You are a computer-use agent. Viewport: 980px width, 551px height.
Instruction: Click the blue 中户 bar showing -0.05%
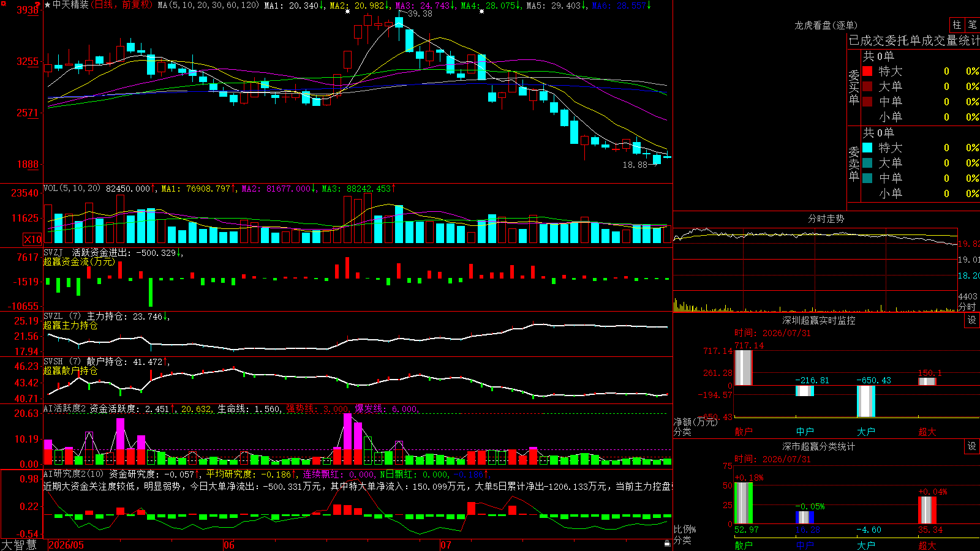tap(805, 517)
